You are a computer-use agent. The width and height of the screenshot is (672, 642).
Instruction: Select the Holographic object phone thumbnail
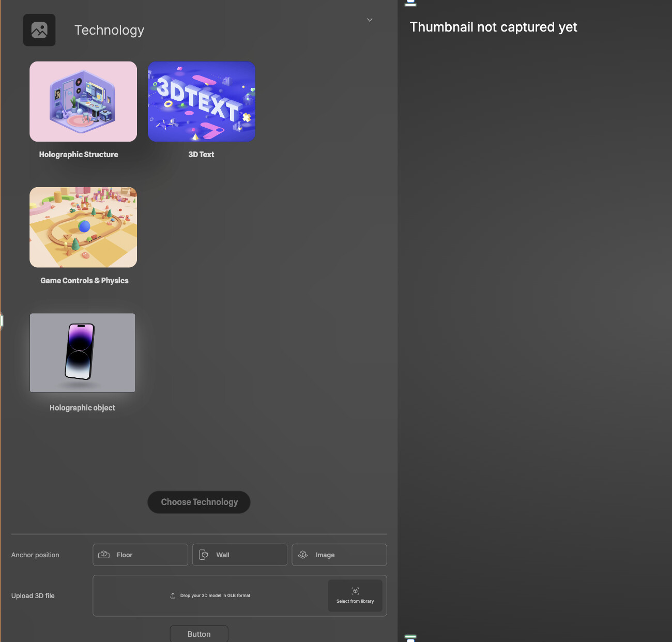[83, 353]
